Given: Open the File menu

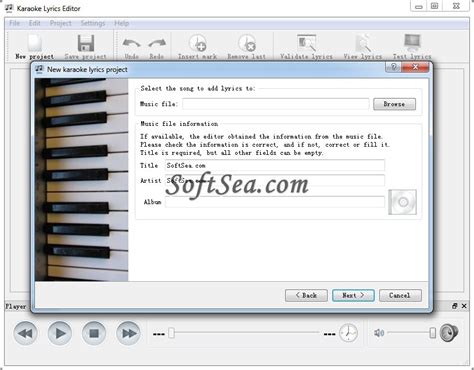Looking at the screenshot, I should pos(15,23).
